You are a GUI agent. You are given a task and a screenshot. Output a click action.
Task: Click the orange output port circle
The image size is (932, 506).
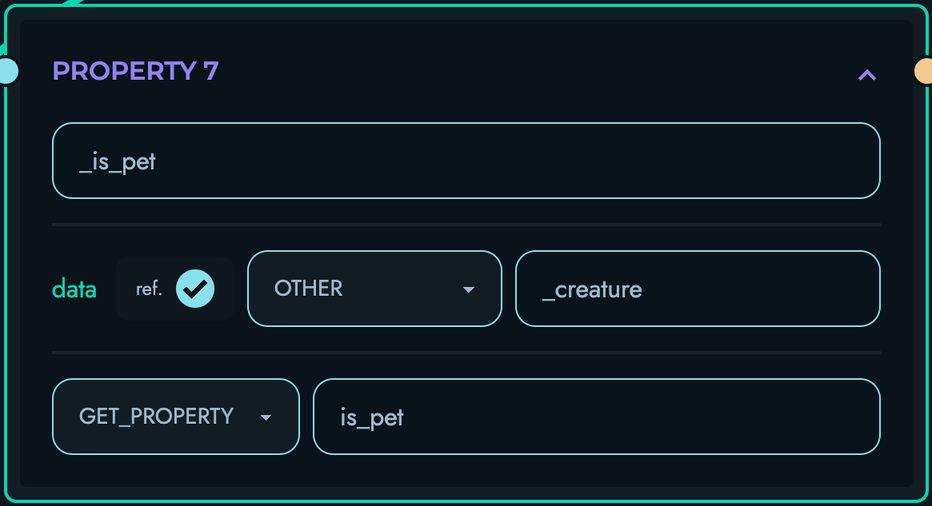[x=924, y=71]
